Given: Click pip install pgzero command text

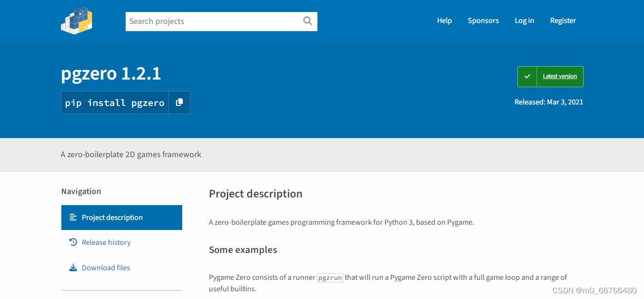Looking at the screenshot, I should (115, 103).
